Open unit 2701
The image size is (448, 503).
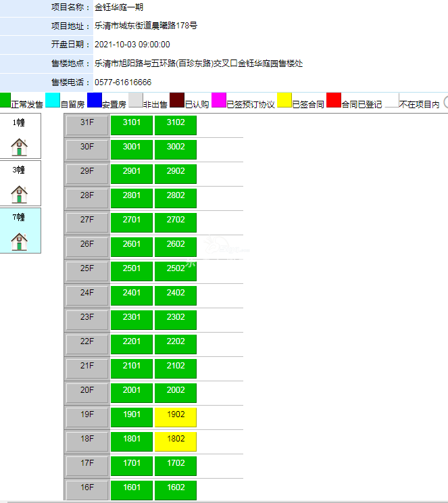click(x=132, y=222)
